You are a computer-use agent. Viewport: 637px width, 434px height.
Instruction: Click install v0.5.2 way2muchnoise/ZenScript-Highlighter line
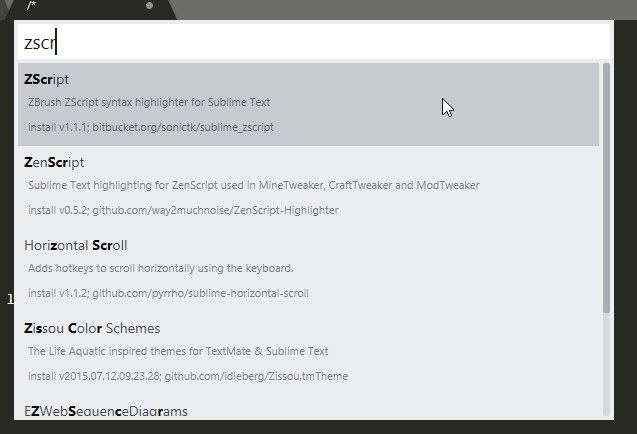coord(183,210)
